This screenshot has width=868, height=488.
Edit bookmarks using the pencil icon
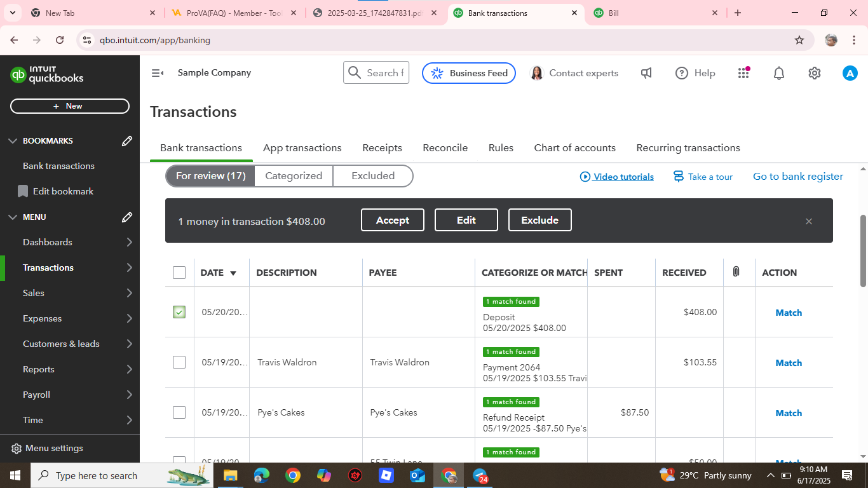click(x=127, y=140)
